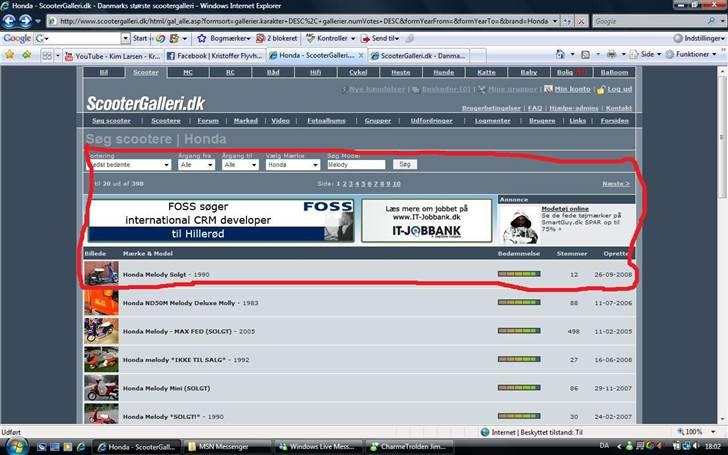Screen dimensions: 728x455
Task: Click the Søg Model text field
Action: click(355, 164)
